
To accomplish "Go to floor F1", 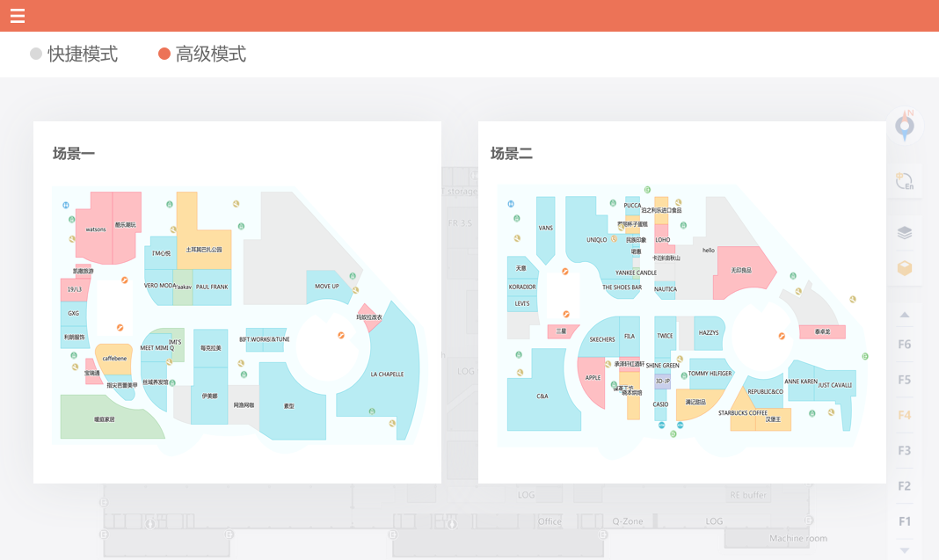I will 904,521.
